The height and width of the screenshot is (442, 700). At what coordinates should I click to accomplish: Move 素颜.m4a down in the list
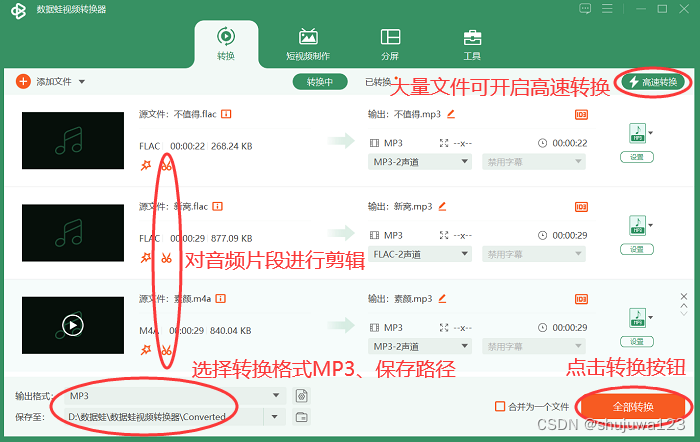coord(683,313)
